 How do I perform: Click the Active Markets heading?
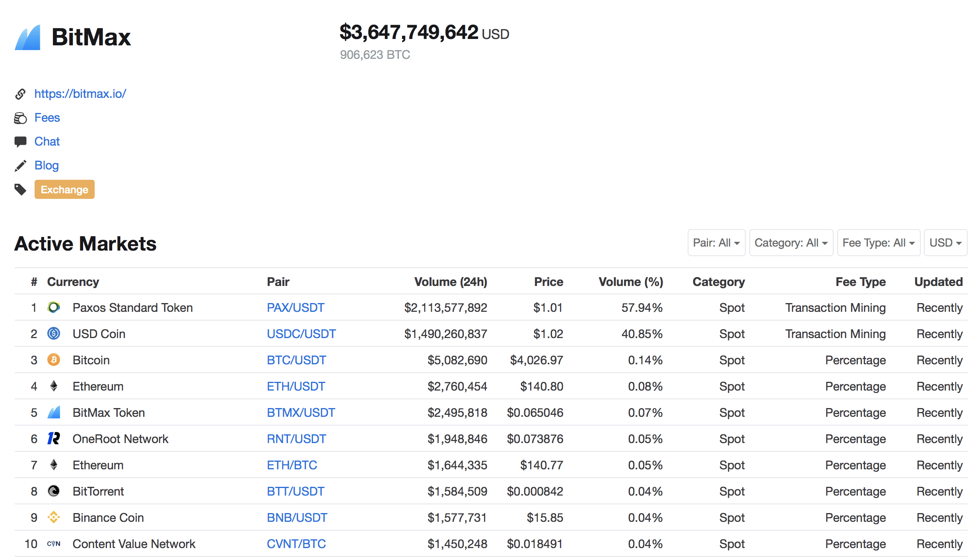click(x=86, y=243)
